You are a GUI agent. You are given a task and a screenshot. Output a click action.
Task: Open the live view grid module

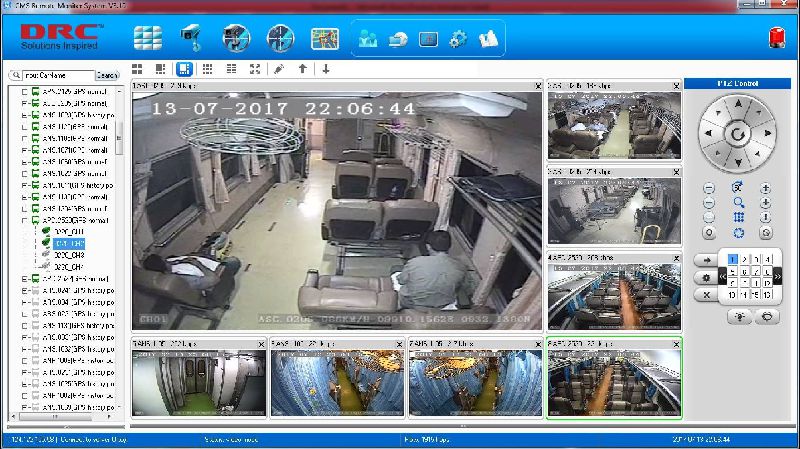148,38
